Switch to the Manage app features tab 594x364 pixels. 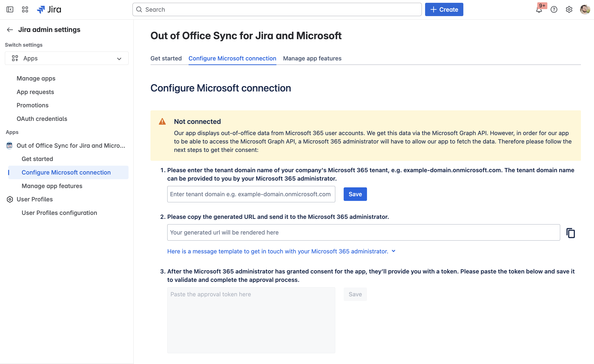312,58
